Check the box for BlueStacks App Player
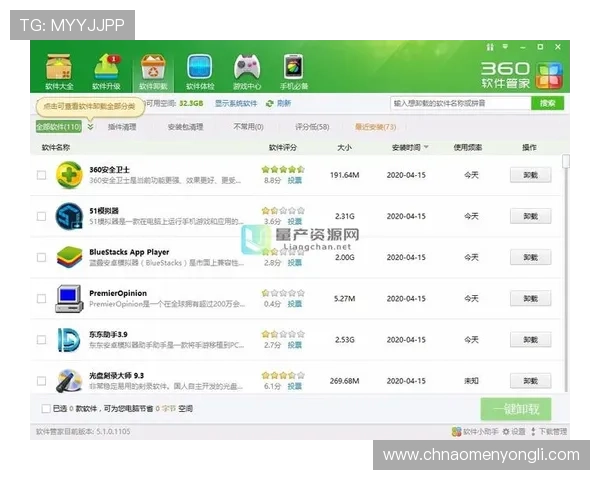The width and height of the screenshot is (600, 480). click(x=41, y=257)
